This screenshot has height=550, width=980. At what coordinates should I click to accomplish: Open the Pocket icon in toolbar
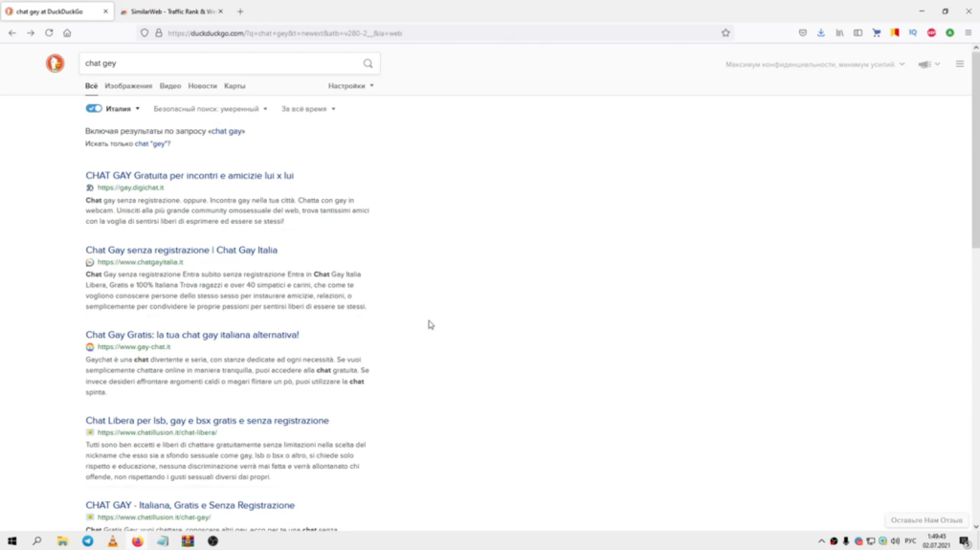(803, 33)
